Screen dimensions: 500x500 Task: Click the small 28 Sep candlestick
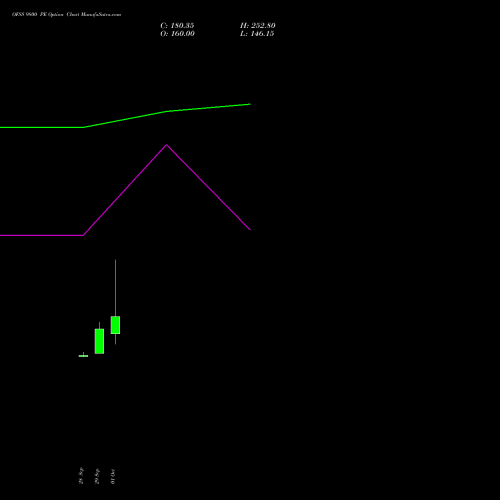tap(83, 356)
